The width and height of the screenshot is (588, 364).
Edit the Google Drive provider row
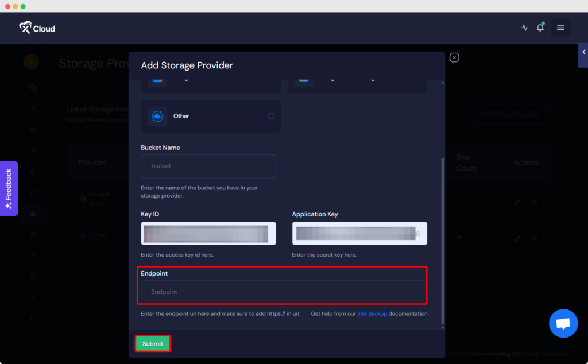coord(517,202)
